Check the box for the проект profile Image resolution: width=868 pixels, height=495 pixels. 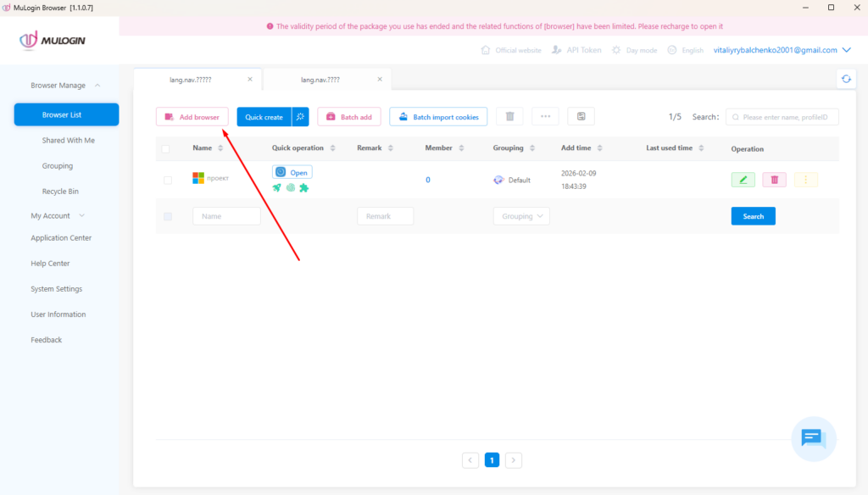[x=168, y=180]
